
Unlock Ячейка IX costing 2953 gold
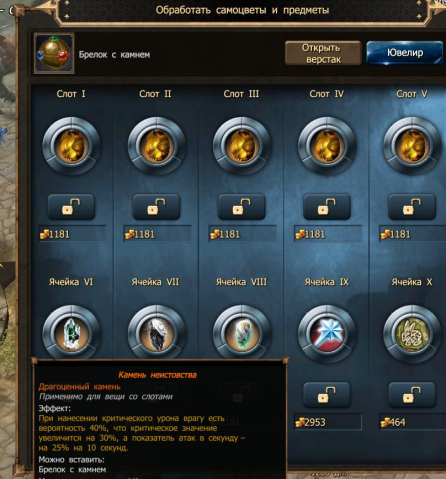(327, 395)
